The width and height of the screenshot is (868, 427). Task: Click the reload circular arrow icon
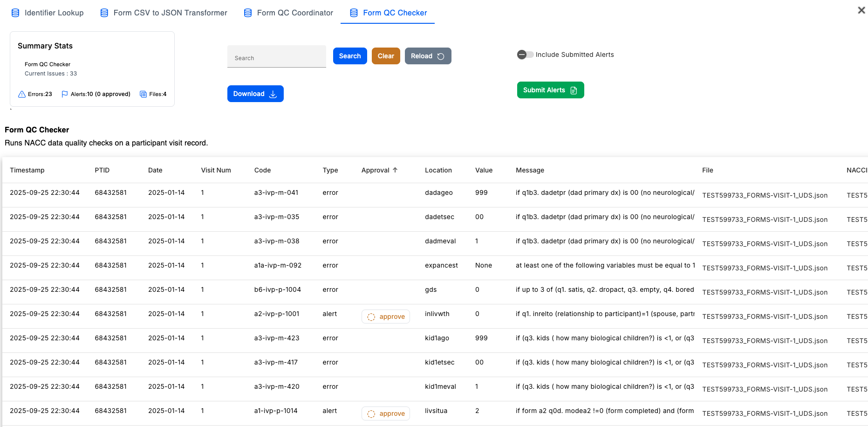tap(441, 56)
